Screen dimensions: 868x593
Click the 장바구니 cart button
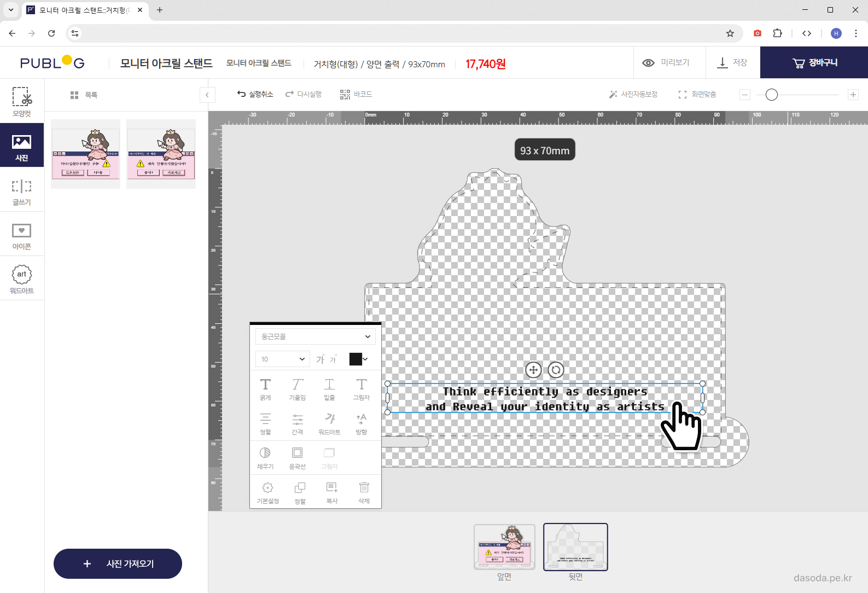pyautogui.click(x=814, y=63)
